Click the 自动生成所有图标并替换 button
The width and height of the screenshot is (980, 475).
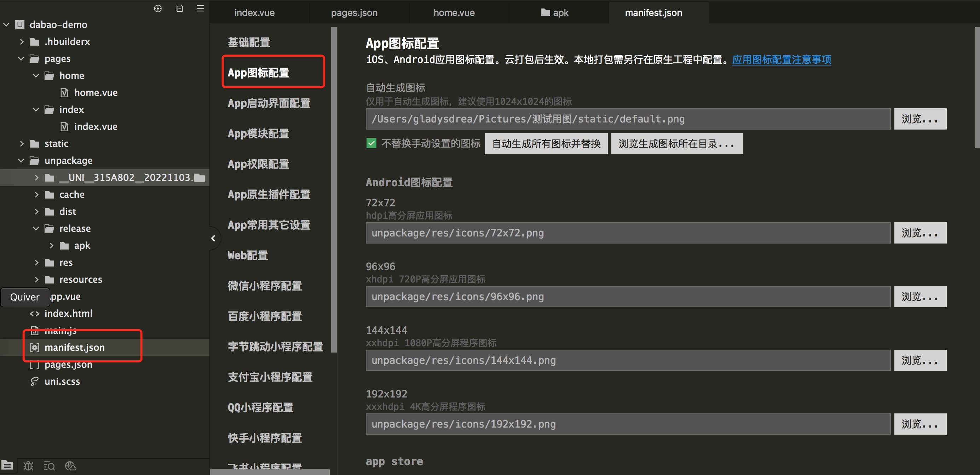pos(546,143)
